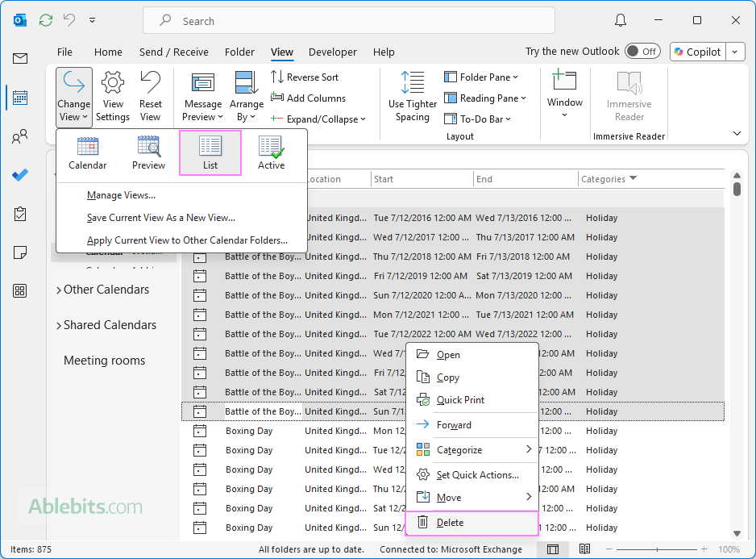Select Forward in the context menu
This screenshot has width=756, height=559.
coord(471,425)
